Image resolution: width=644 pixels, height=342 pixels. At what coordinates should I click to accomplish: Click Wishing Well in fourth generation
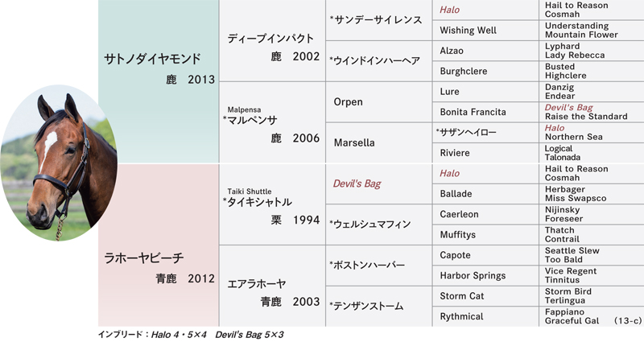click(x=485, y=31)
